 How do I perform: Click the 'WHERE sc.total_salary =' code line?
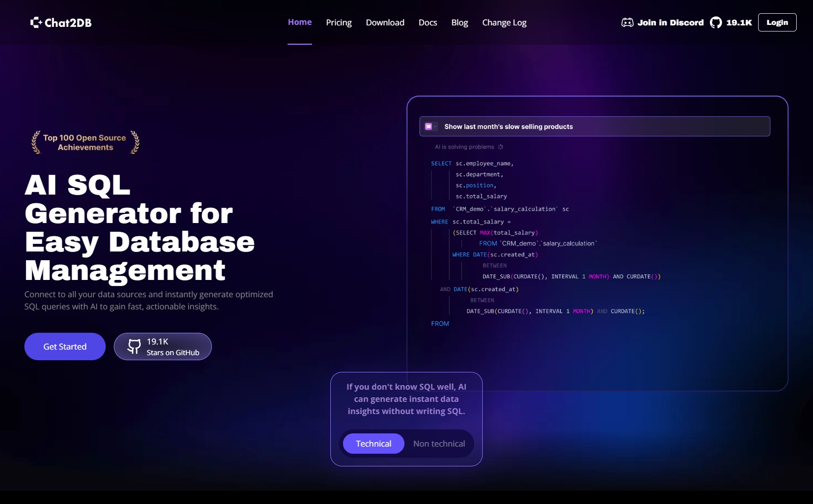471,222
